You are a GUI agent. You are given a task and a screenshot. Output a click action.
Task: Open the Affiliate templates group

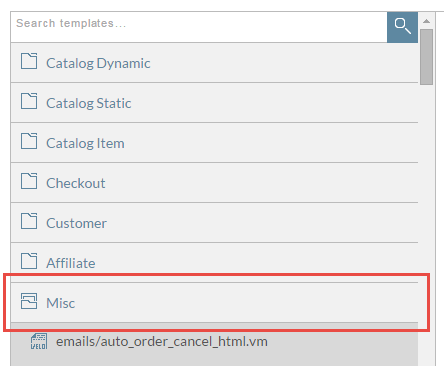pos(71,263)
